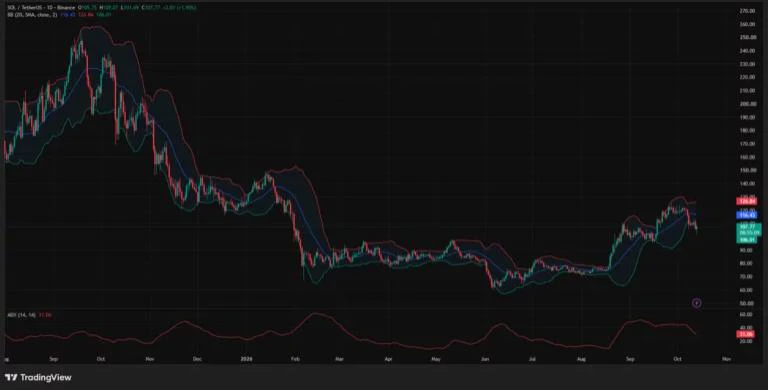Viewport: 768px width, 390px height.
Task: Click the Jun label on time axis
Action: pos(485,359)
